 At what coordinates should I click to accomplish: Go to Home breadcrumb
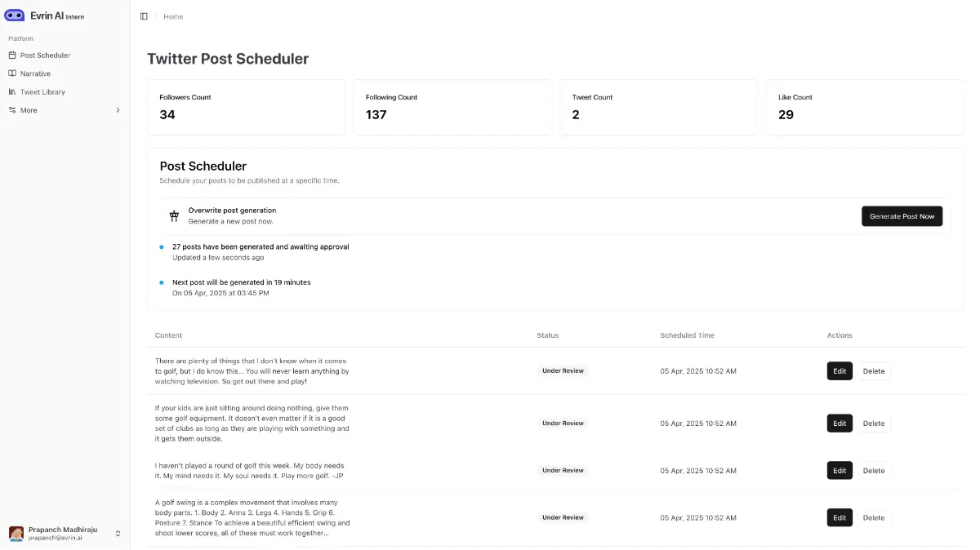173,16
